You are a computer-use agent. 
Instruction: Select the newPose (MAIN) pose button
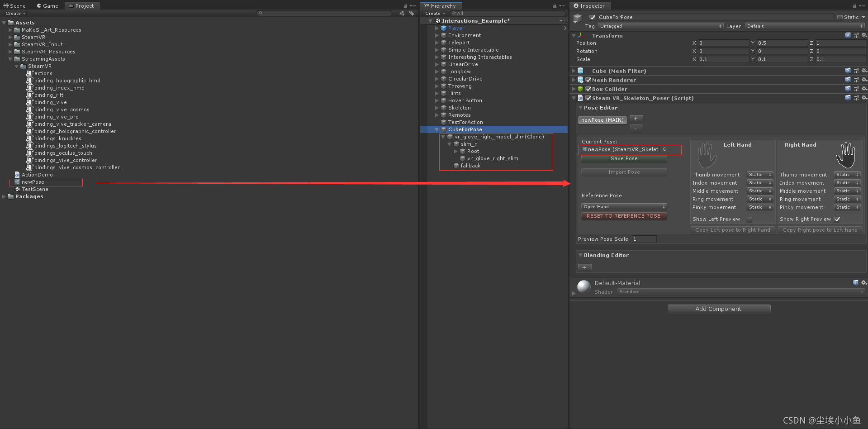(602, 120)
